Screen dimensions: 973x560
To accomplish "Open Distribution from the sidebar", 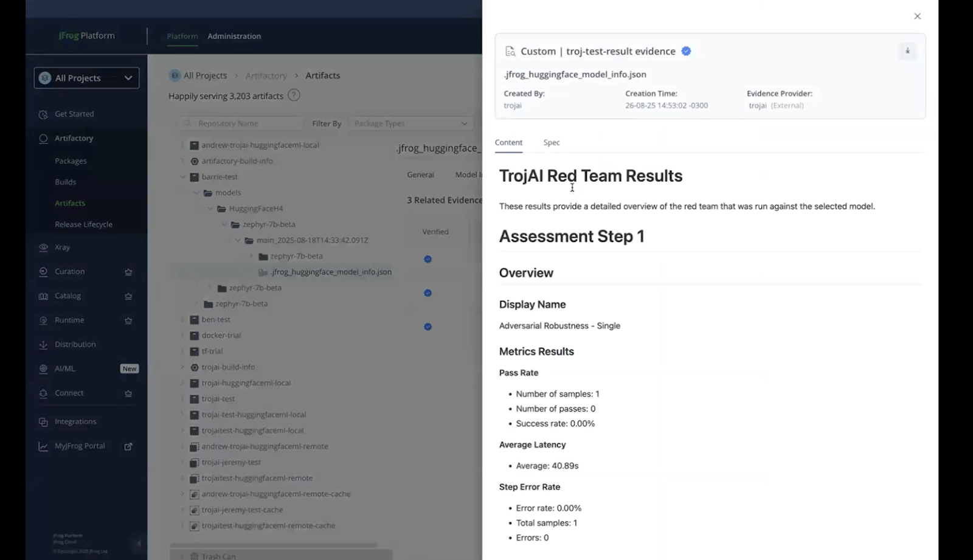I will pos(75,344).
